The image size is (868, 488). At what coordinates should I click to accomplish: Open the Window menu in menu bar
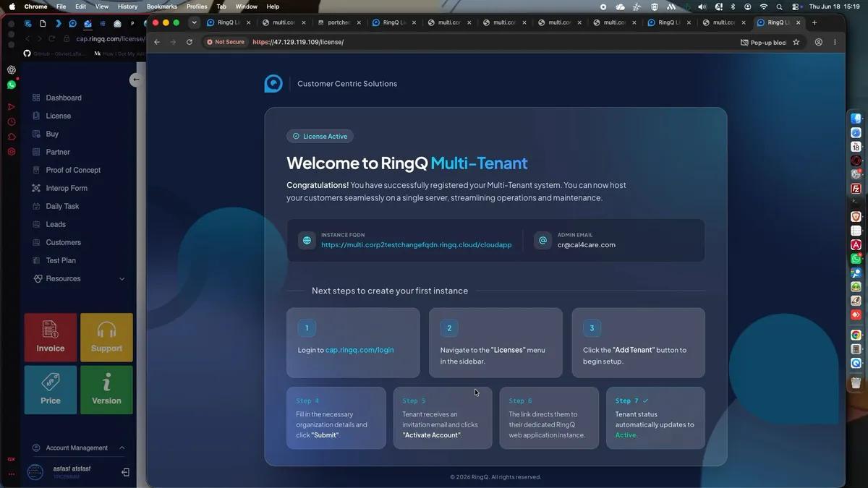247,7
